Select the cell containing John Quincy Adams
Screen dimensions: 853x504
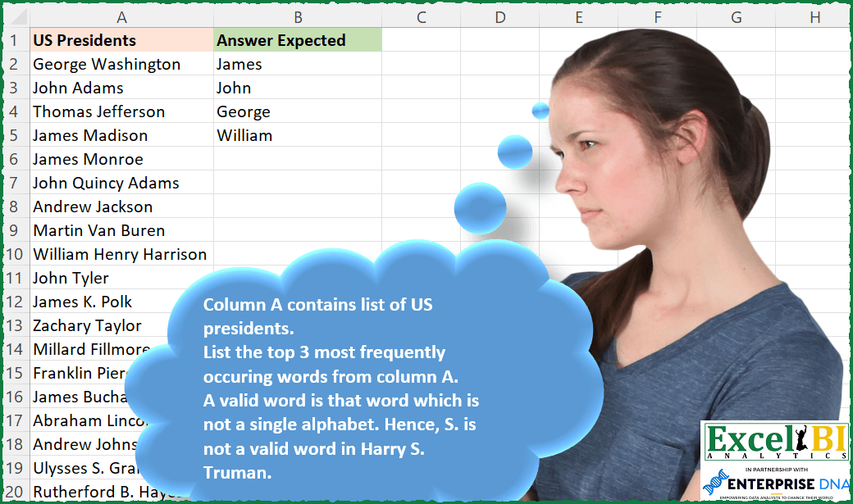pos(121,183)
